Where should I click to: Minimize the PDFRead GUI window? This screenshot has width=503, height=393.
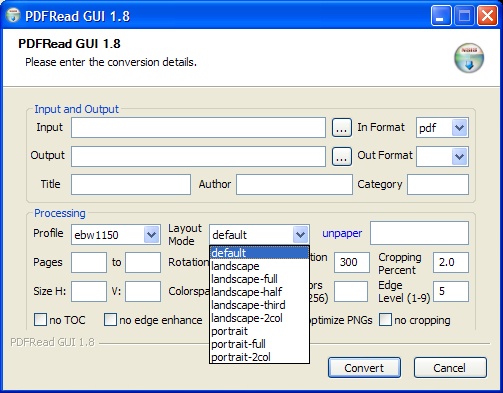[441, 16]
